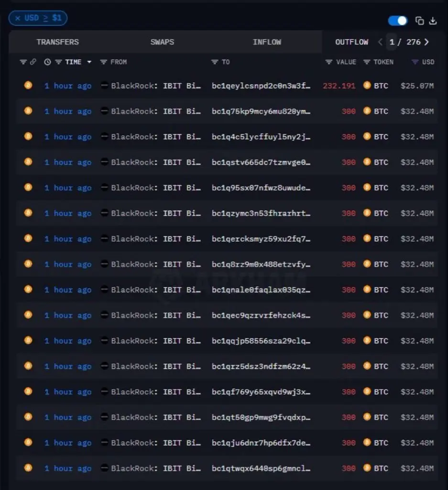Open address bc1qqjp58556sza29clq
The width and height of the screenshot is (448, 490).
click(261, 341)
